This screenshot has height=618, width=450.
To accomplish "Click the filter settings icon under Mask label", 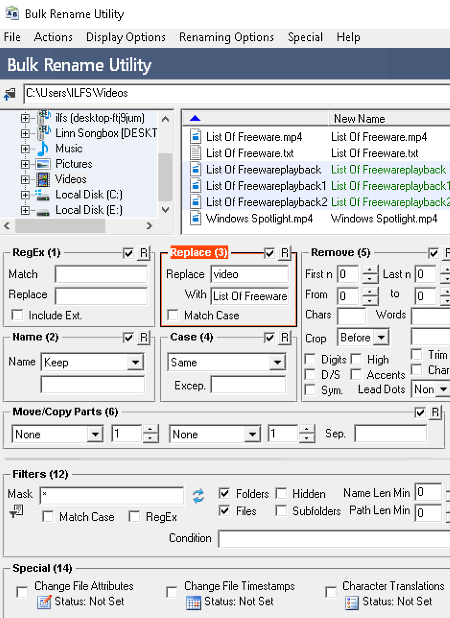I will click(x=17, y=511).
